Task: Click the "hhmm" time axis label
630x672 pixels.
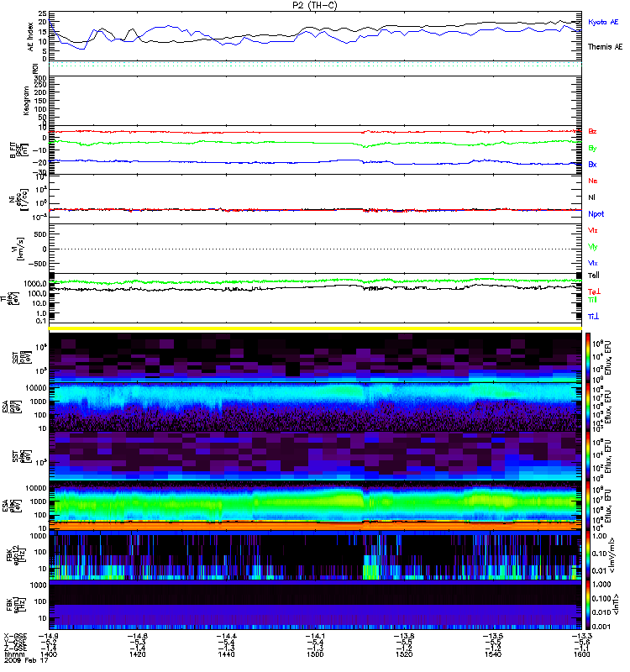Action: pos(13,654)
